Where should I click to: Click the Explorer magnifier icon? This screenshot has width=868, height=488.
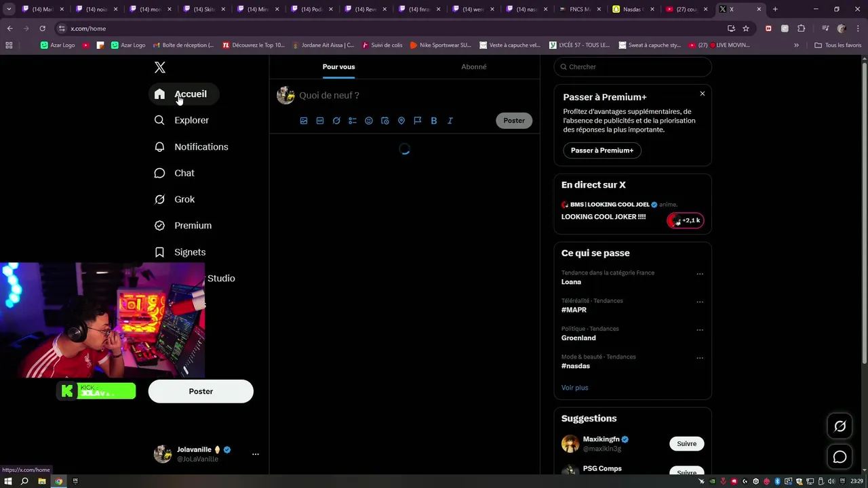click(159, 120)
